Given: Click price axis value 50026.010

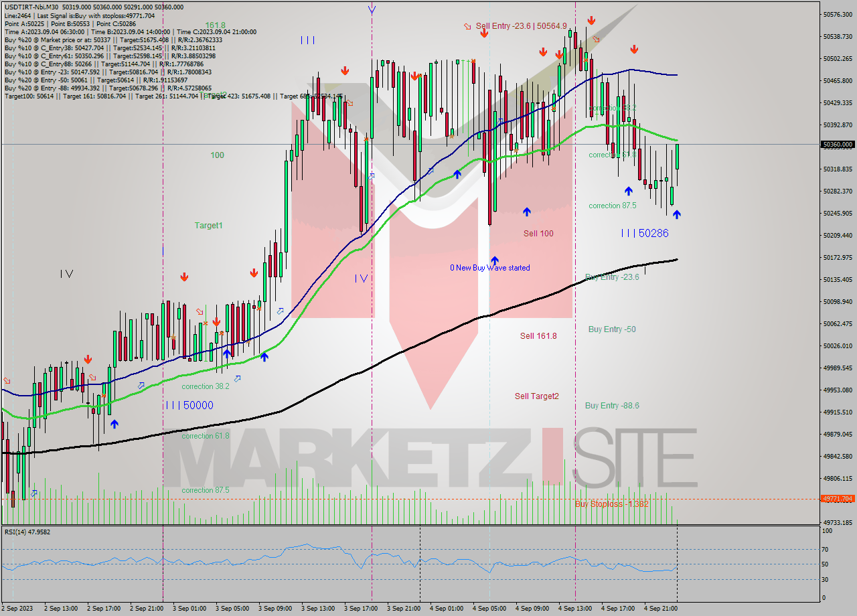Looking at the screenshot, I should tap(838, 345).
